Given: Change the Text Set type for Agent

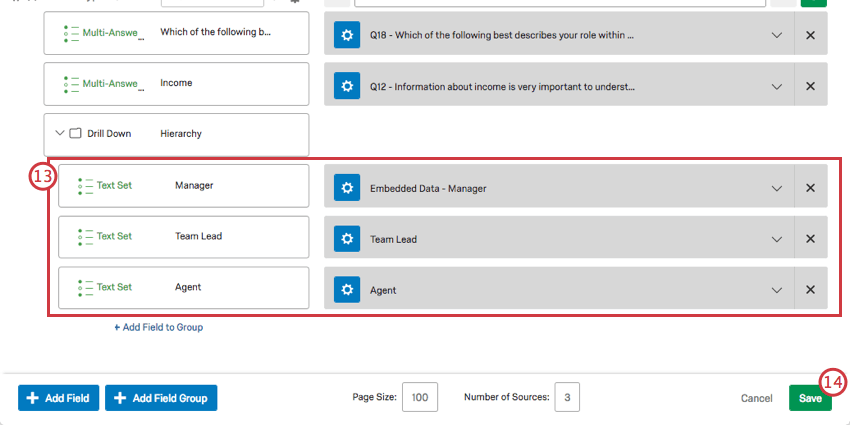Looking at the screenshot, I should click(x=105, y=287).
